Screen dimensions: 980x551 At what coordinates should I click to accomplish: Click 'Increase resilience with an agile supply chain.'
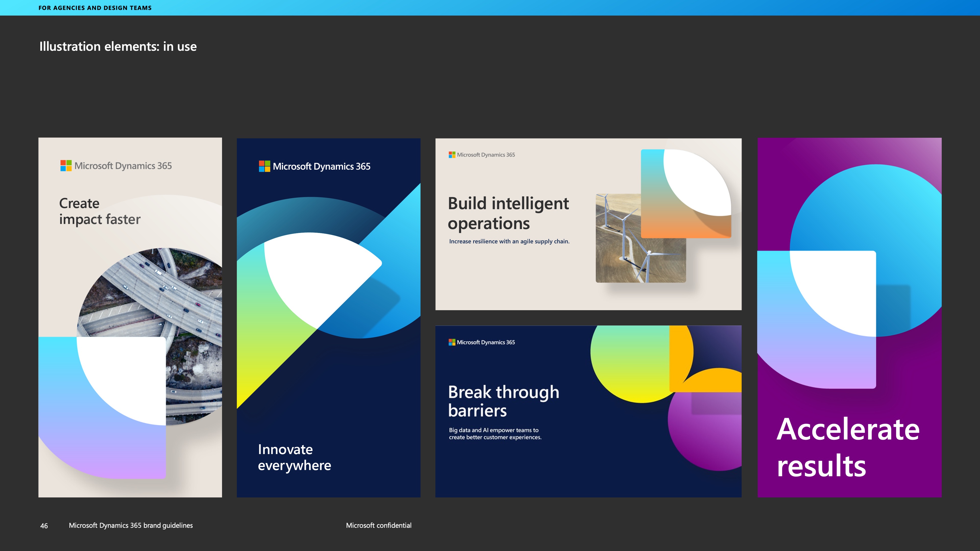(509, 242)
